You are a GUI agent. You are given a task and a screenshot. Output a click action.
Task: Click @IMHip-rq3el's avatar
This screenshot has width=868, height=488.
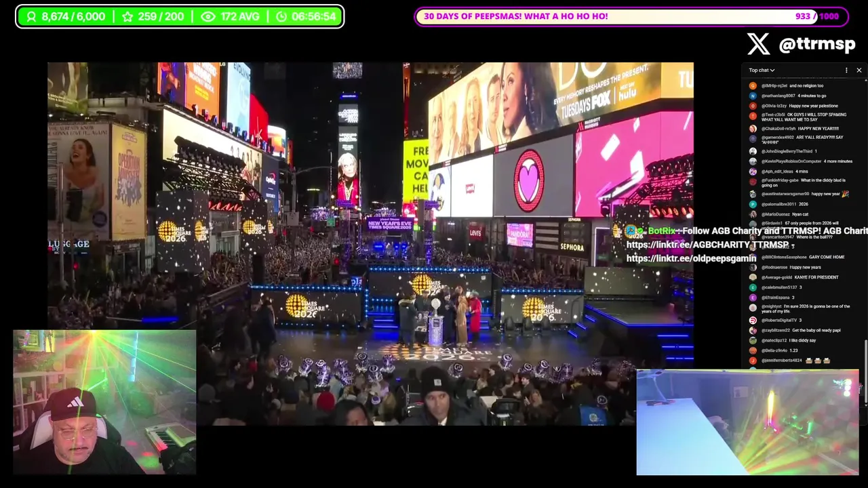pos(753,86)
